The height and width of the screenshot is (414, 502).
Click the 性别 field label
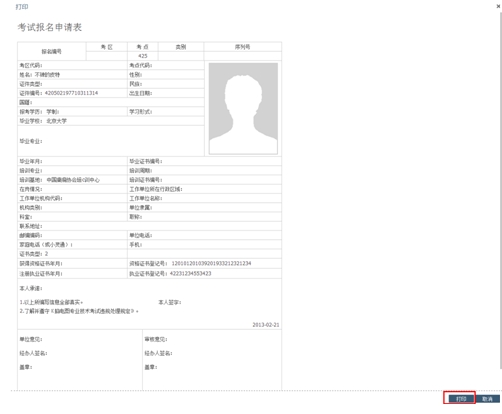click(x=136, y=75)
